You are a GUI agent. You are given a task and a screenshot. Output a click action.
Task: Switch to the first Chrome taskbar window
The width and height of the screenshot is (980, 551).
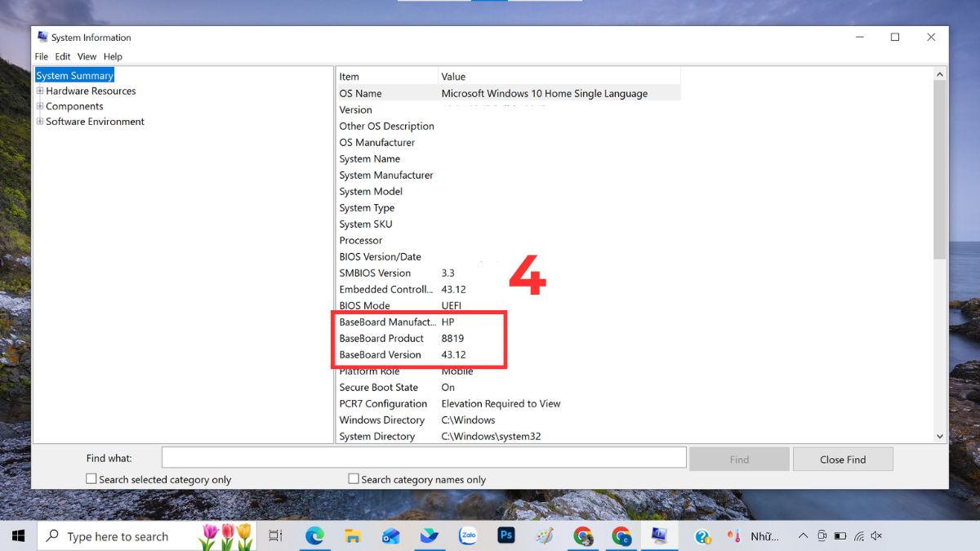(583, 536)
